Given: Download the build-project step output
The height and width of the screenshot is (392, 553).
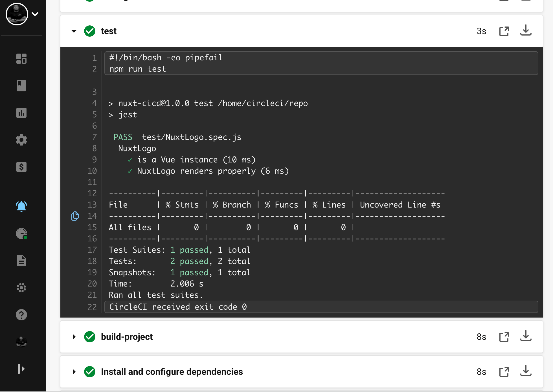Looking at the screenshot, I should coord(526,336).
